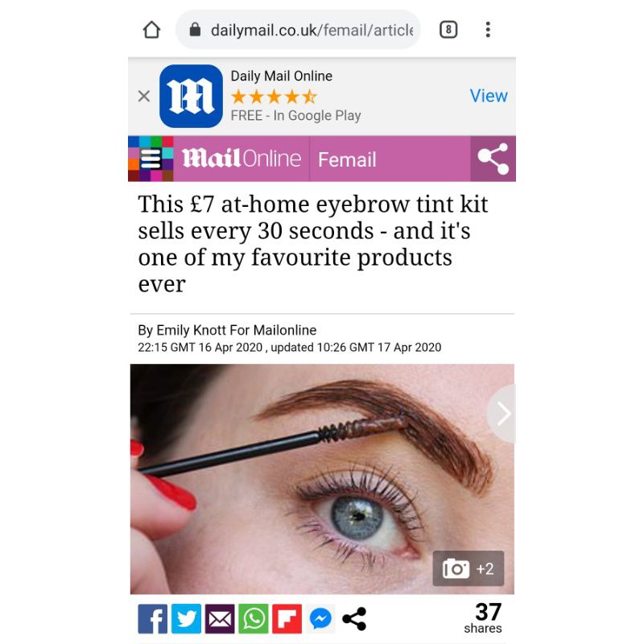Share article on Flipboard
This screenshot has height=644, width=644.
click(x=287, y=618)
